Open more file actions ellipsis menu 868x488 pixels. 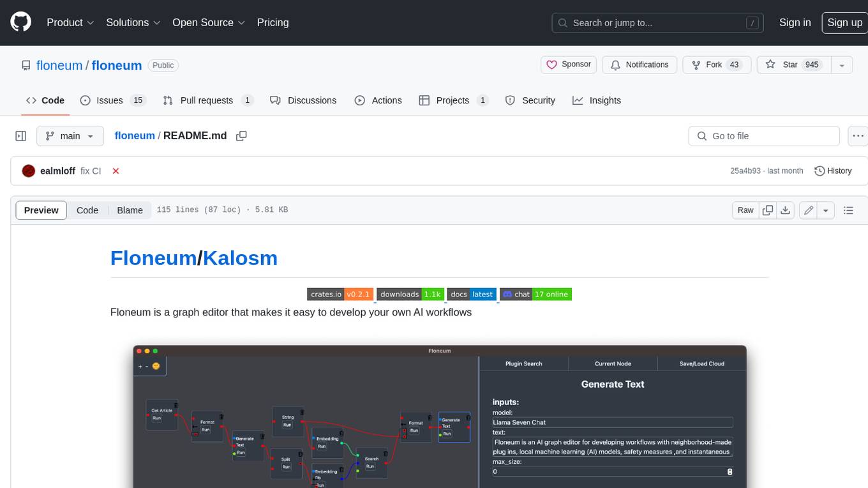pyautogui.click(x=857, y=136)
